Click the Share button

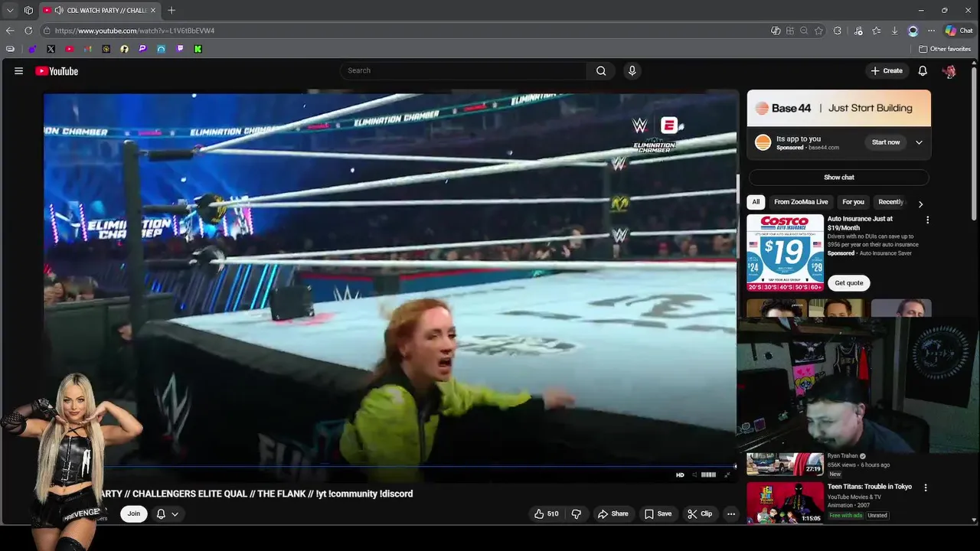coord(612,514)
